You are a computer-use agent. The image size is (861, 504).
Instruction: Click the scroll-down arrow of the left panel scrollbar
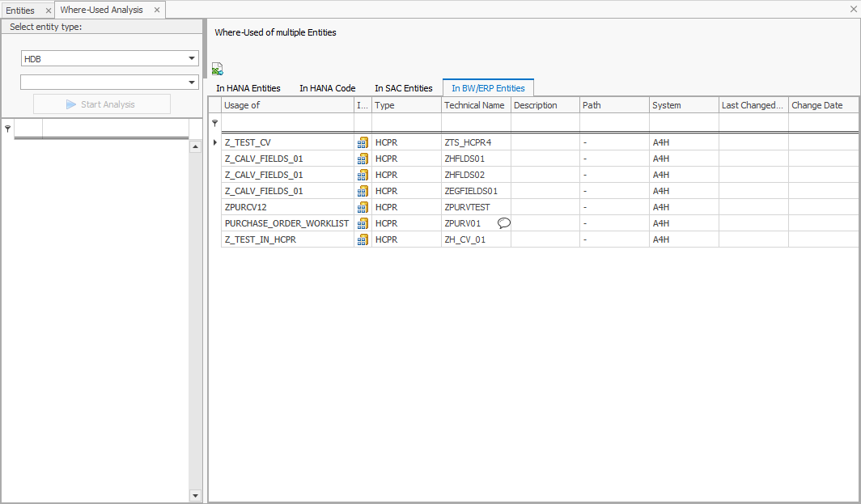pyautogui.click(x=196, y=494)
